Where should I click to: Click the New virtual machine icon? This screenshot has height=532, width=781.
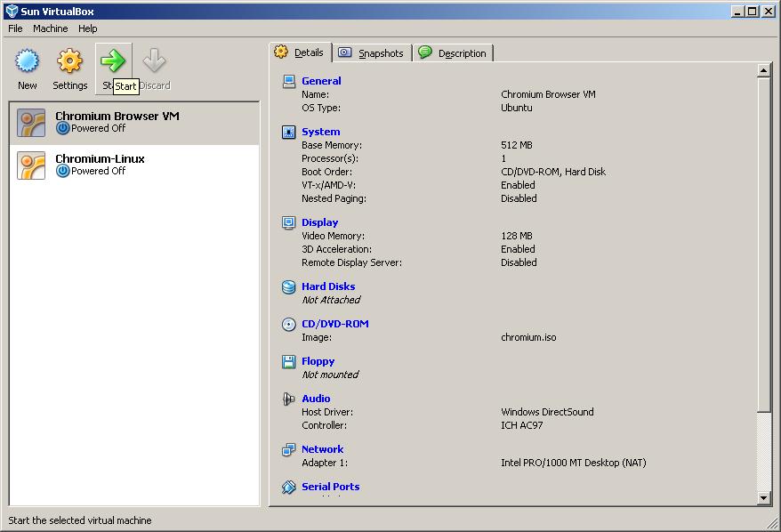click(x=27, y=60)
